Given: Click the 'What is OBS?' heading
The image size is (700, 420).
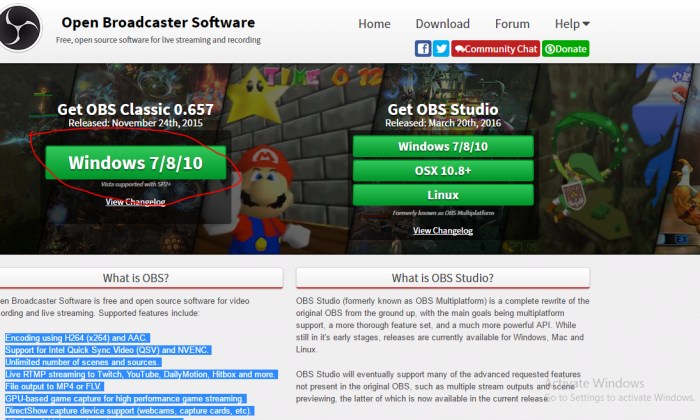Looking at the screenshot, I should (136, 278).
